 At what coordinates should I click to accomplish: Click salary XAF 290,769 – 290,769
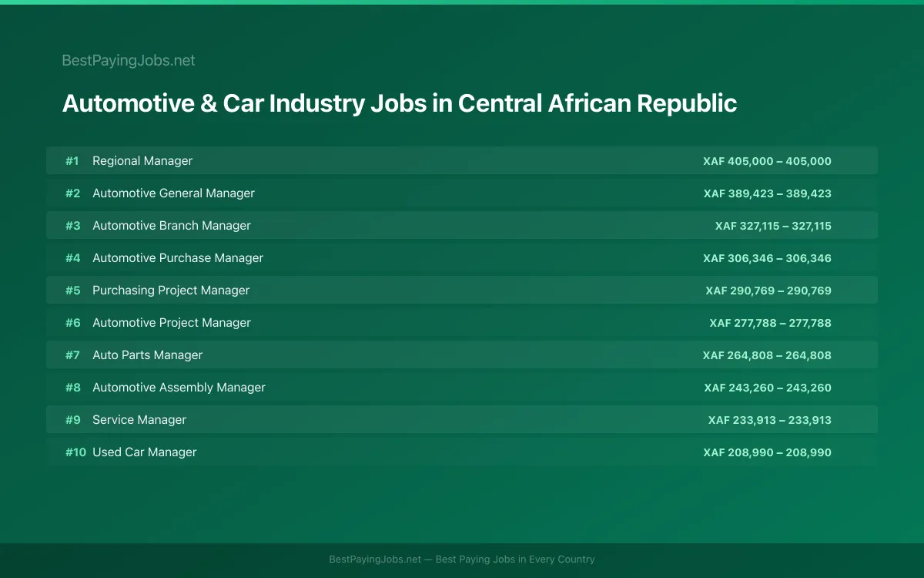(x=768, y=291)
